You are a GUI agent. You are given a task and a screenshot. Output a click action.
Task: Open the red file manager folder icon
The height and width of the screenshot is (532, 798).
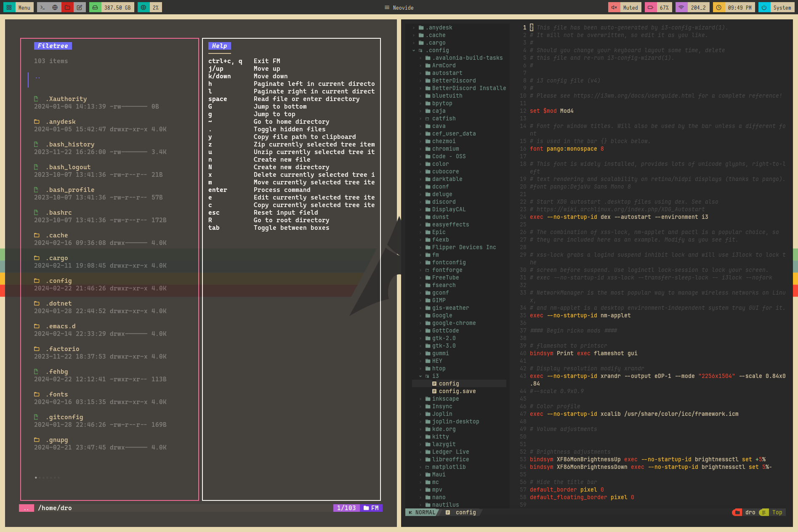(67, 8)
